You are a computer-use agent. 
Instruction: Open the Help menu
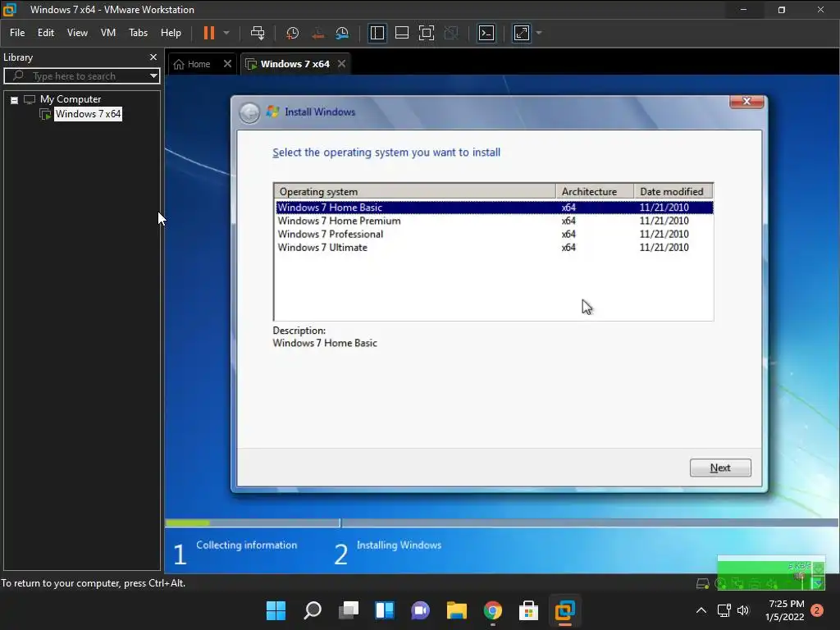coord(171,33)
